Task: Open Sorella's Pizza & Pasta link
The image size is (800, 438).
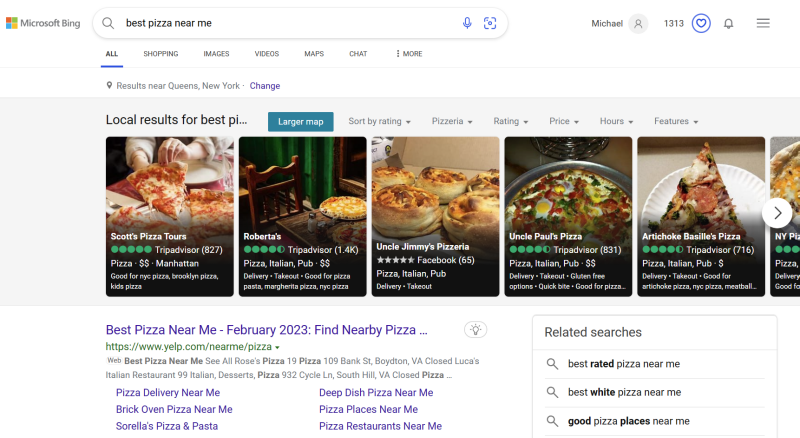Action: click(167, 426)
